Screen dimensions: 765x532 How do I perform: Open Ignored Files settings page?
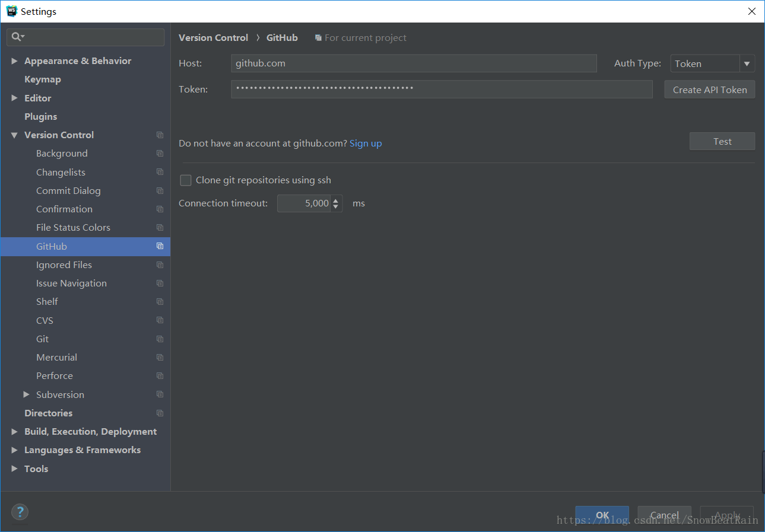pyautogui.click(x=64, y=265)
